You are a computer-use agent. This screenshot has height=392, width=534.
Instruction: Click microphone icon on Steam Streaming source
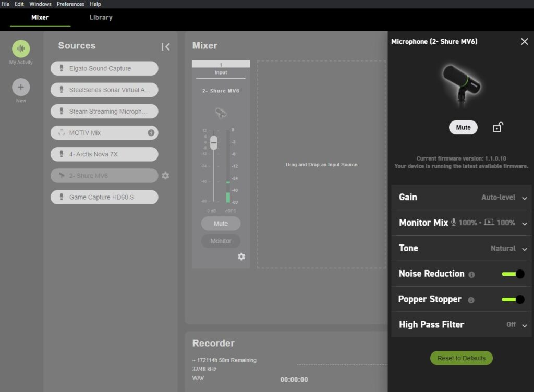coord(62,111)
